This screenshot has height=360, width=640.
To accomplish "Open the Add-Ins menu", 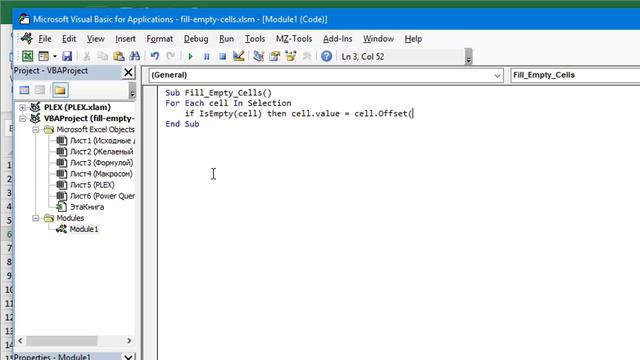I will click(x=338, y=39).
